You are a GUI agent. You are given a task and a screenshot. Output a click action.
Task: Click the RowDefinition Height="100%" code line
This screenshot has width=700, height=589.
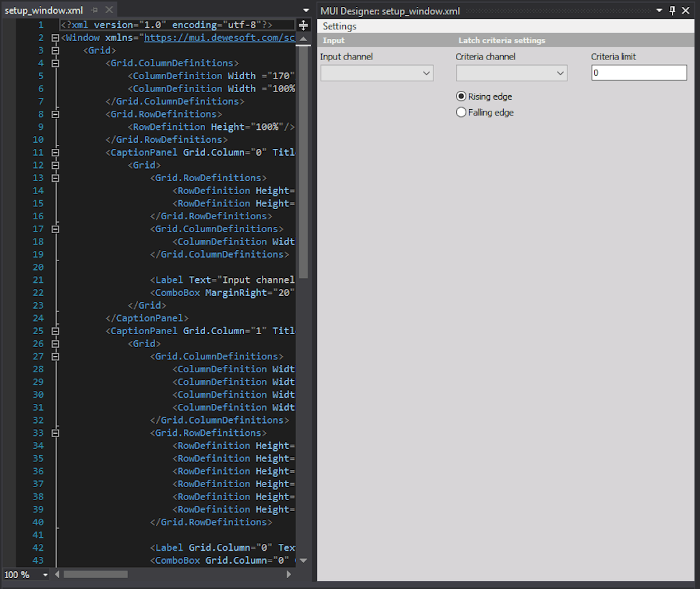click(x=211, y=127)
